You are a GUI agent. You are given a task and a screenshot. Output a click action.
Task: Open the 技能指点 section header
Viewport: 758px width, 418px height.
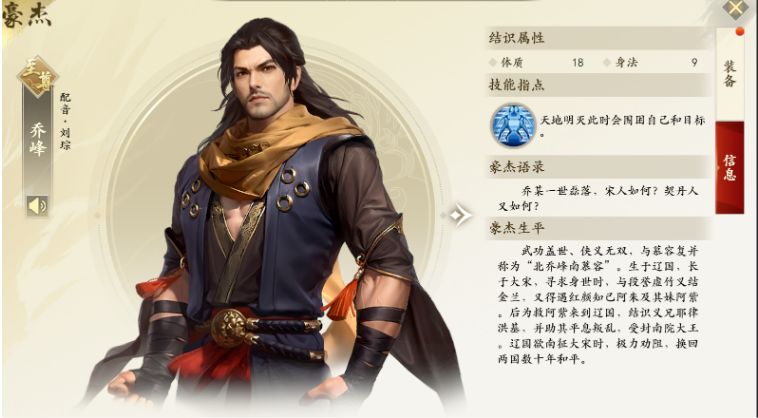tap(598, 86)
